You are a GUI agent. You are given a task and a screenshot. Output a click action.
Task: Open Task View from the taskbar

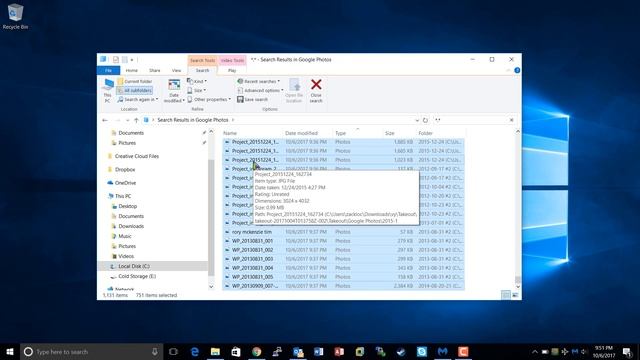pyautogui.click(x=173, y=351)
